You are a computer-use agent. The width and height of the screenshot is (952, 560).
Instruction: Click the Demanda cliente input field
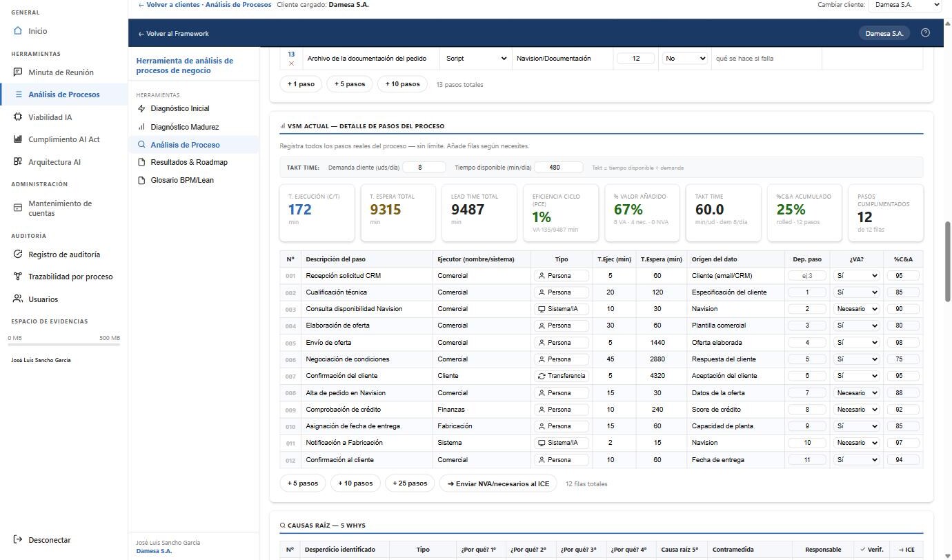click(424, 168)
